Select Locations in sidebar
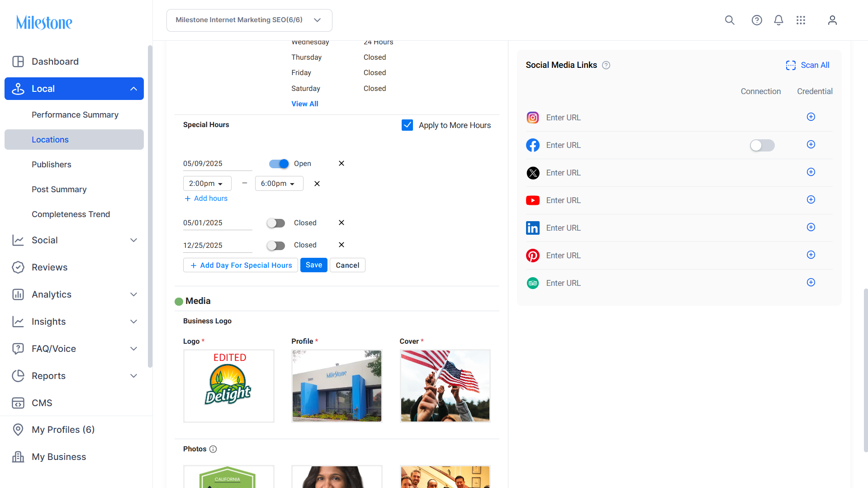Viewport: 868px width, 488px height. click(x=74, y=140)
